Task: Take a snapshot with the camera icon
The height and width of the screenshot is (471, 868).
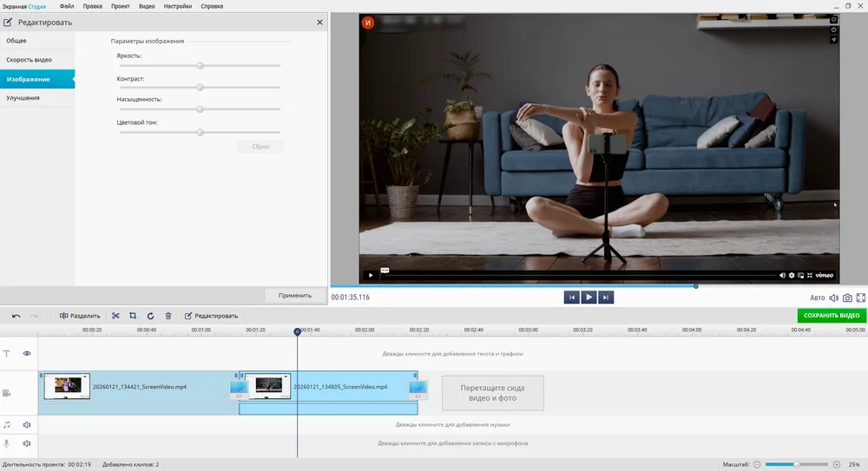Action: tap(847, 298)
